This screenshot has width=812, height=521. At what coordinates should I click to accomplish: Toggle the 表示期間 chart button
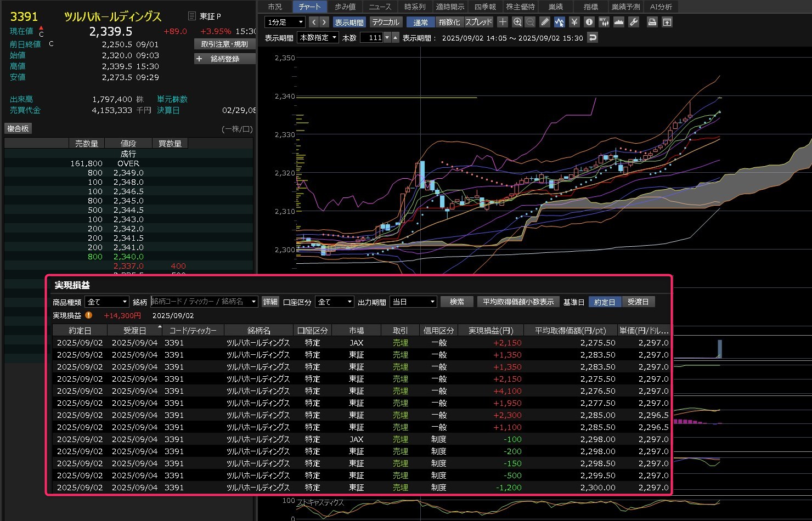point(349,22)
